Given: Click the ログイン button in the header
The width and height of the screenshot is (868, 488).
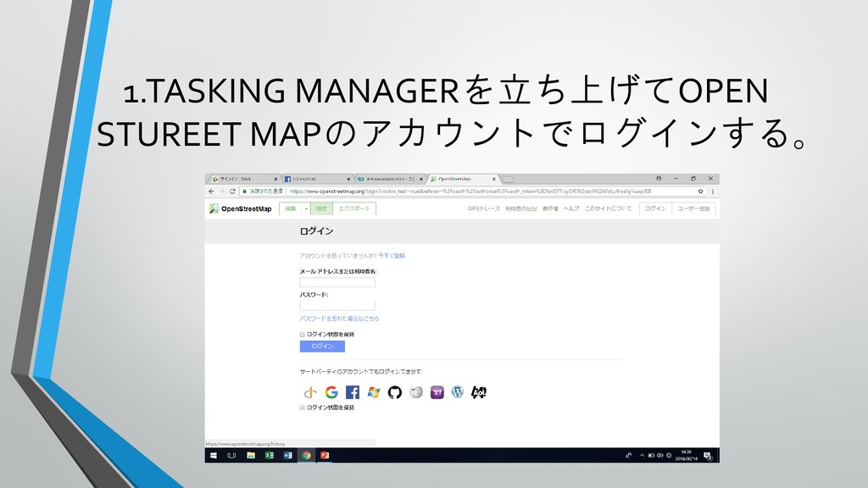Looking at the screenshot, I should (x=655, y=208).
